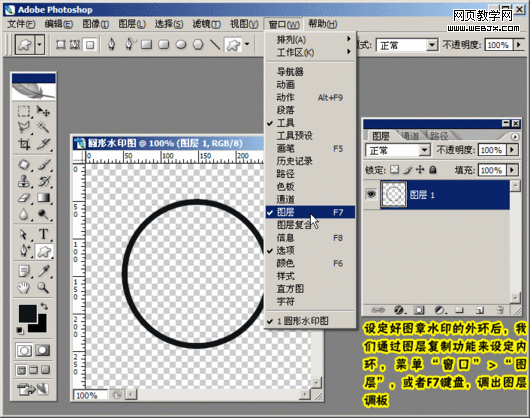Select the Dodge tool
Screen dimensions: 530x418
click(43, 214)
